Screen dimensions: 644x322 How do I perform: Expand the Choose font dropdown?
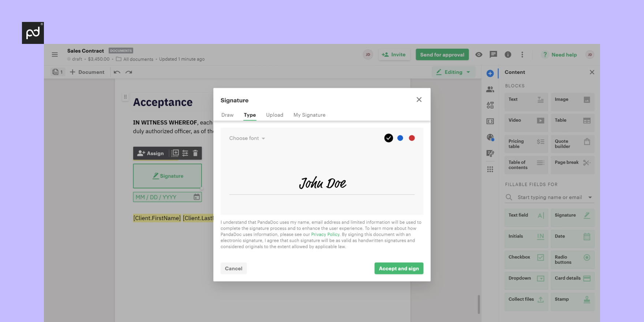(247, 138)
